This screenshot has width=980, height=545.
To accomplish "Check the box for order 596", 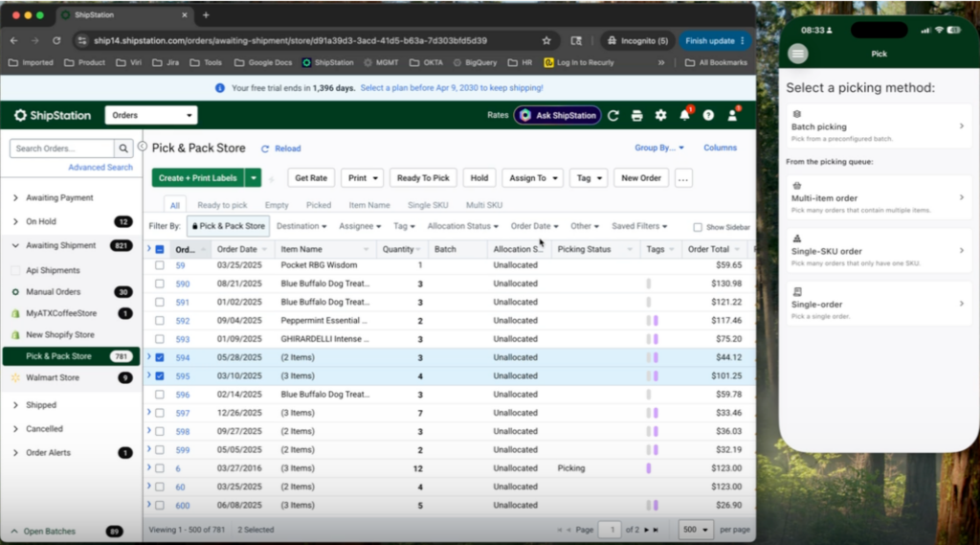I will pyautogui.click(x=160, y=395).
